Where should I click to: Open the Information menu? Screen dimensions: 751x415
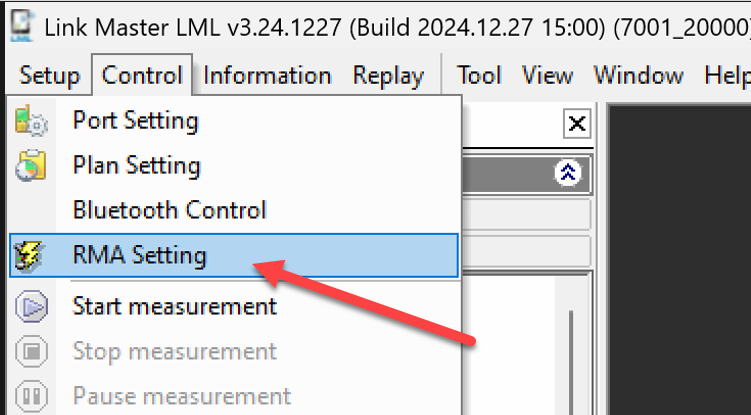(x=267, y=76)
